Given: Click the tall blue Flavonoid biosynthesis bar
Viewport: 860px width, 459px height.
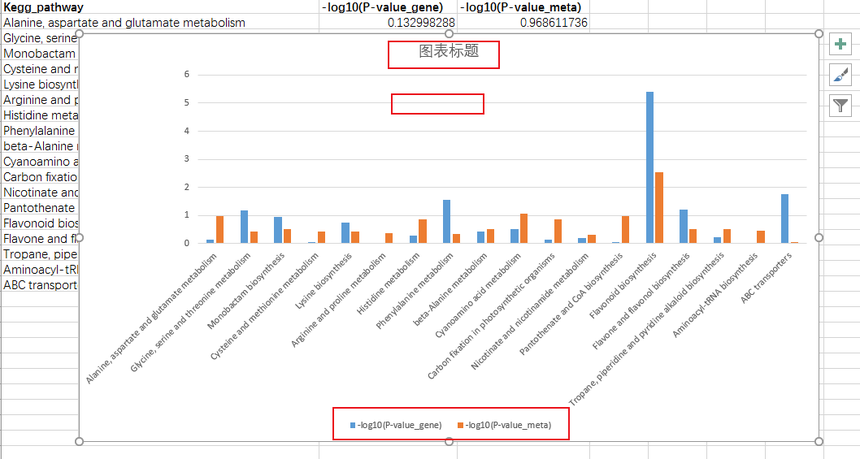Looking at the screenshot, I should [x=649, y=167].
